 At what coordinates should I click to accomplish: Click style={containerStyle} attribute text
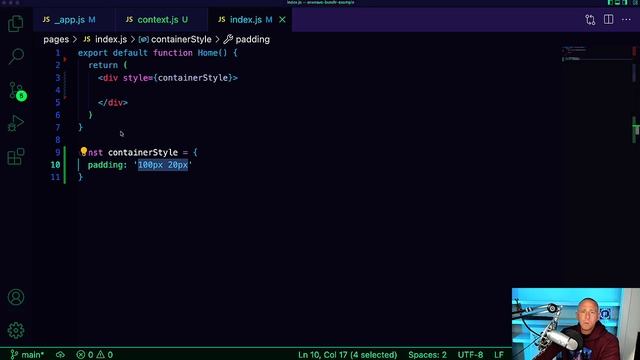coord(178,78)
